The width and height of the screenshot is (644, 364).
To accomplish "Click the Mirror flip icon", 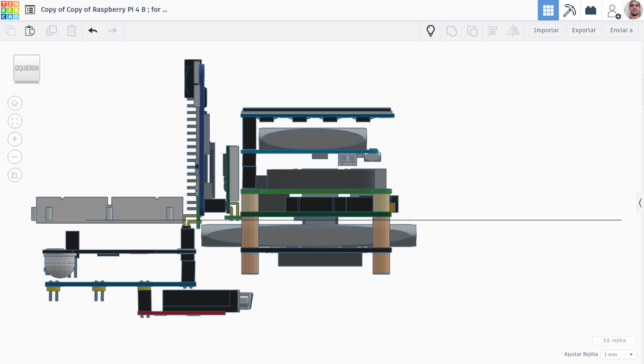I will click(513, 31).
